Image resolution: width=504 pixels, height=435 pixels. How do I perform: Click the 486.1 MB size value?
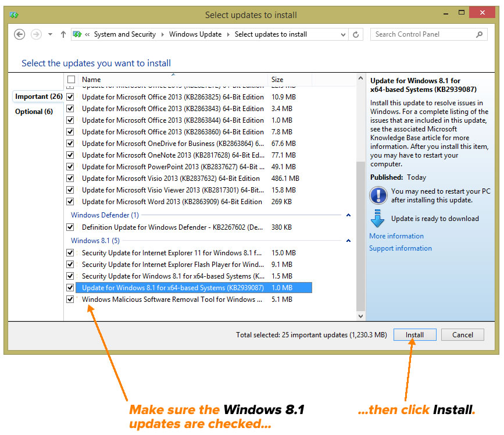285,179
